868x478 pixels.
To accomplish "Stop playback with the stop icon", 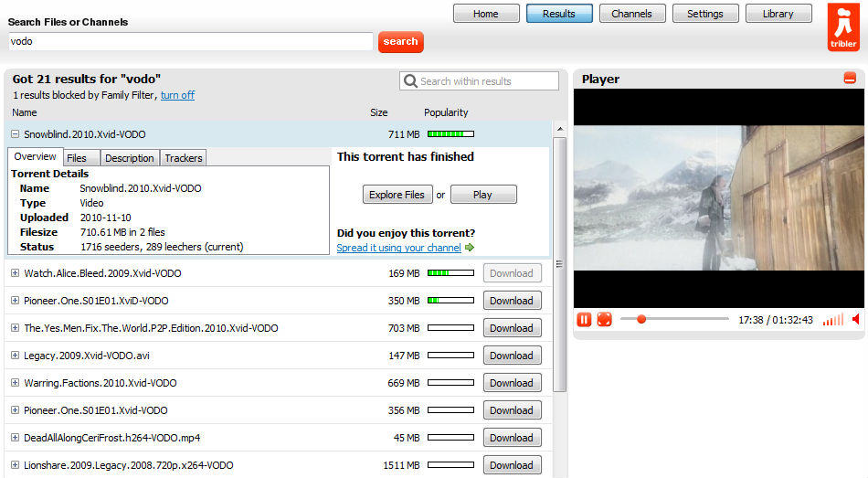I will tap(605, 320).
